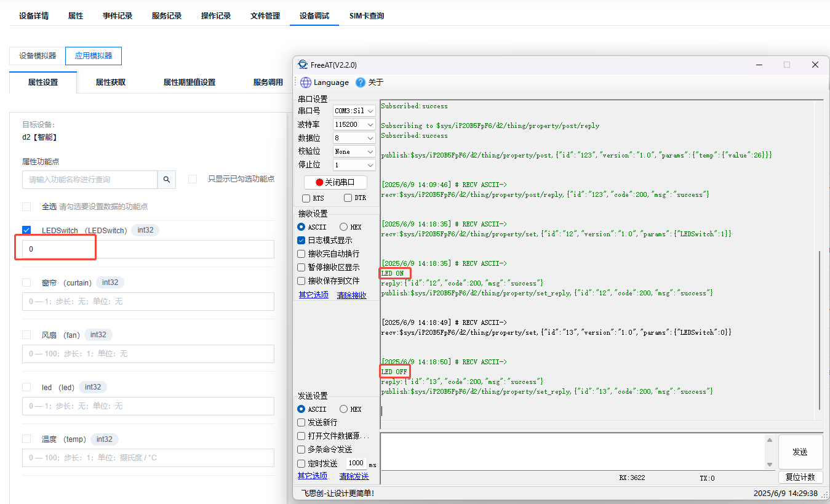Click the red dot 关闭串口 button
830x504 pixels.
pos(335,182)
